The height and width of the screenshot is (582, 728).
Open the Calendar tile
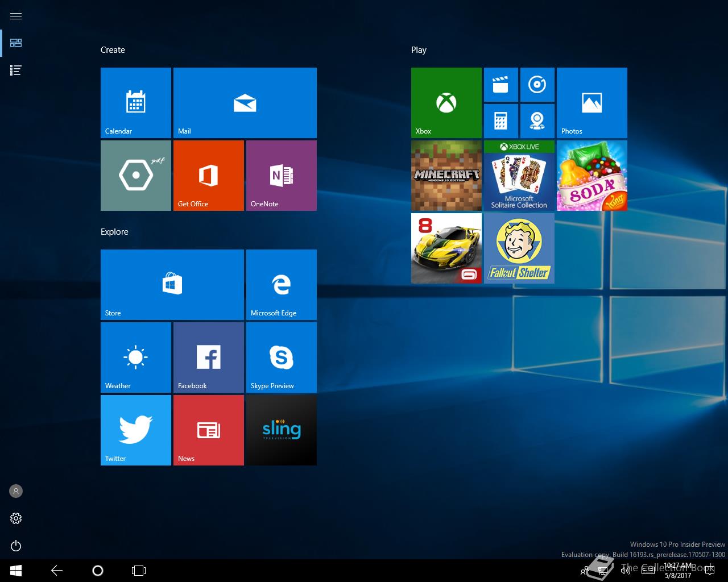click(x=136, y=103)
